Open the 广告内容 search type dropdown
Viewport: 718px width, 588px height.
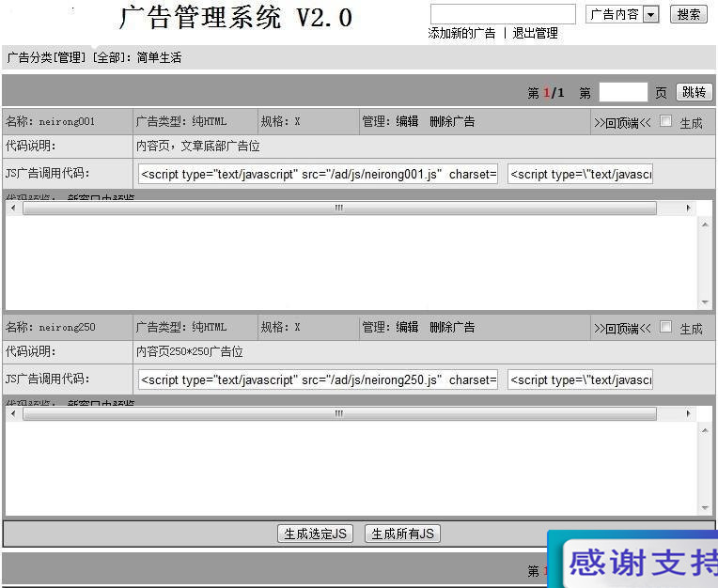[x=622, y=14]
